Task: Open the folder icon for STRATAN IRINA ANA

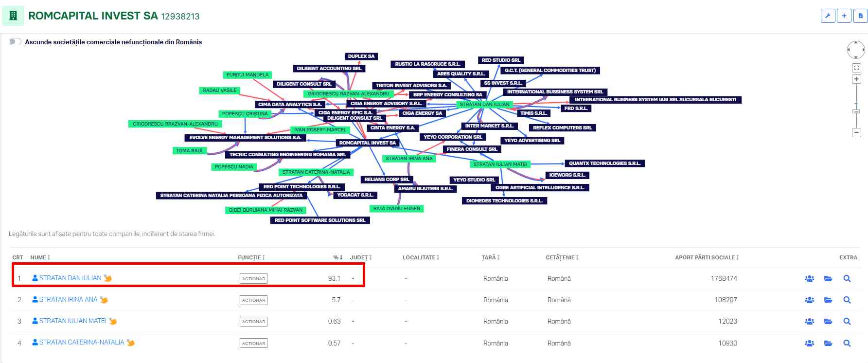Action: pyautogui.click(x=828, y=300)
